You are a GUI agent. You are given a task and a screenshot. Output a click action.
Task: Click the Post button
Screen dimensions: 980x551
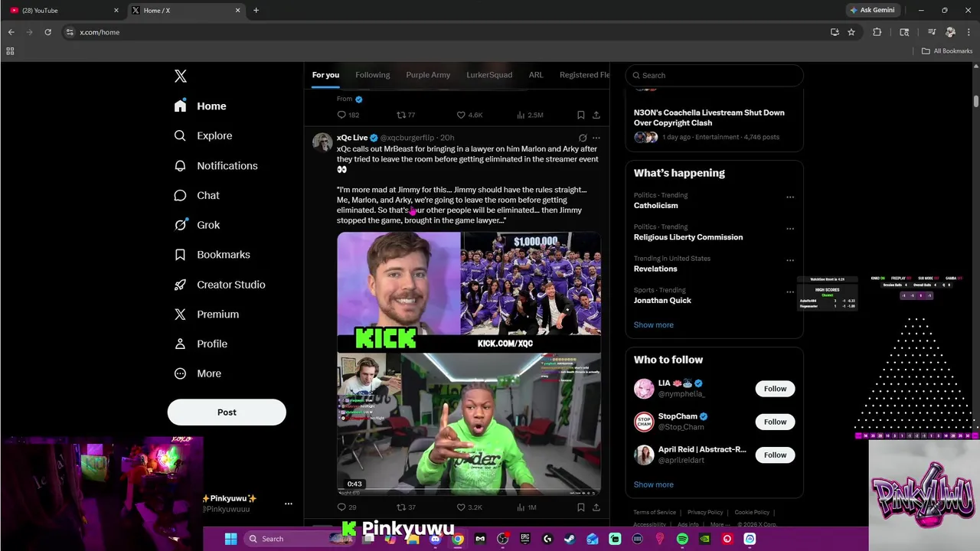[x=227, y=412]
